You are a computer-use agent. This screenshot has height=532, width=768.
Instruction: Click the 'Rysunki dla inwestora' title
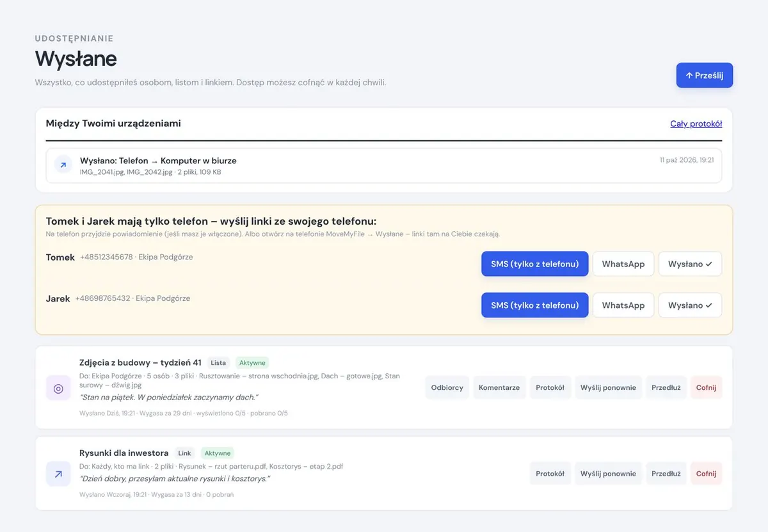coord(124,453)
